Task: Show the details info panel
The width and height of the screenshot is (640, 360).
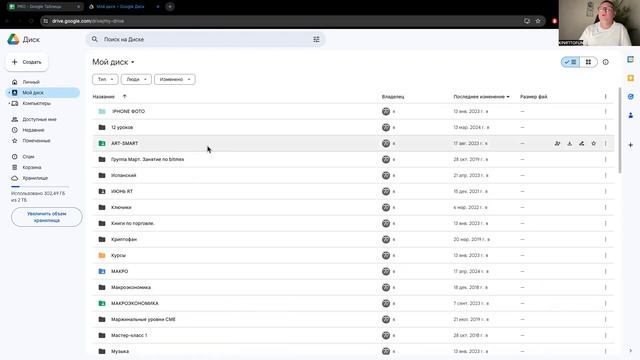Action: [x=606, y=62]
